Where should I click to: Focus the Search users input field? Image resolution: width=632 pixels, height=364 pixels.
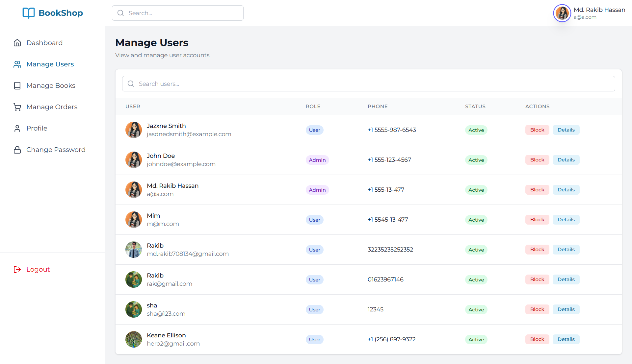point(369,84)
